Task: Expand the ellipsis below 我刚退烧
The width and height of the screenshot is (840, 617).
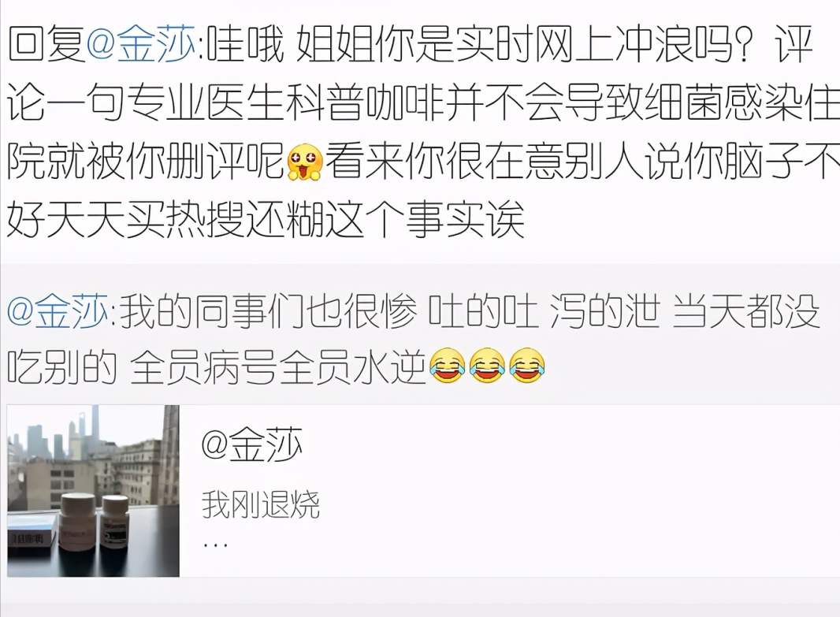Action: tap(215, 545)
